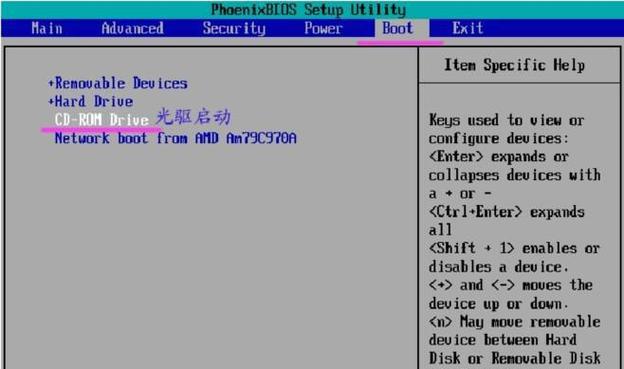Expand the plus sign before Removable Devices
624x369 pixels.
pos(51,84)
